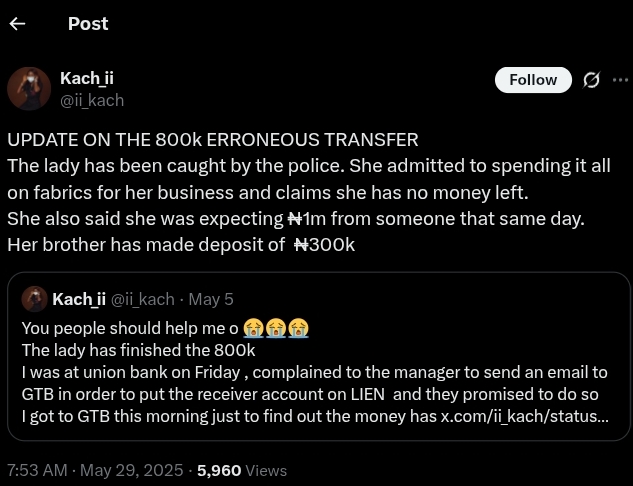The image size is (633, 486).
Task: Click the quoted post author name Kach_ii
Action: tap(79, 299)
